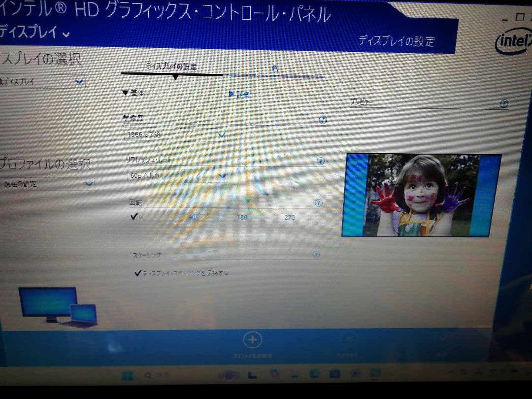Select rotation 270 degrees

[x=290, y=217]
